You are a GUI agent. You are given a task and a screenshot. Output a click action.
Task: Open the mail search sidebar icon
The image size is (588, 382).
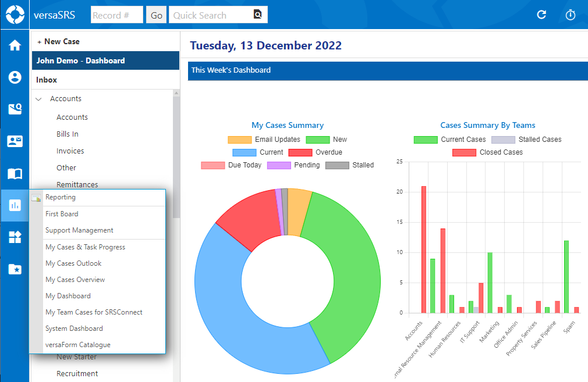click(x=15, y=109)
